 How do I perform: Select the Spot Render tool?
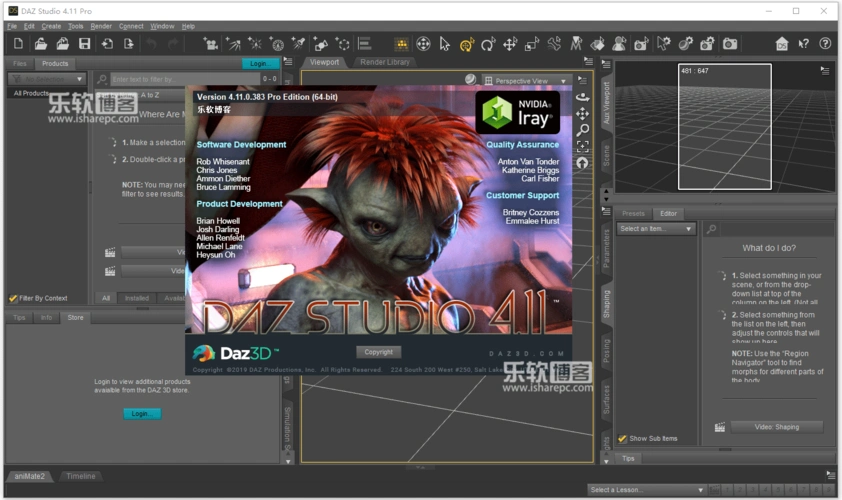point(641,44)
